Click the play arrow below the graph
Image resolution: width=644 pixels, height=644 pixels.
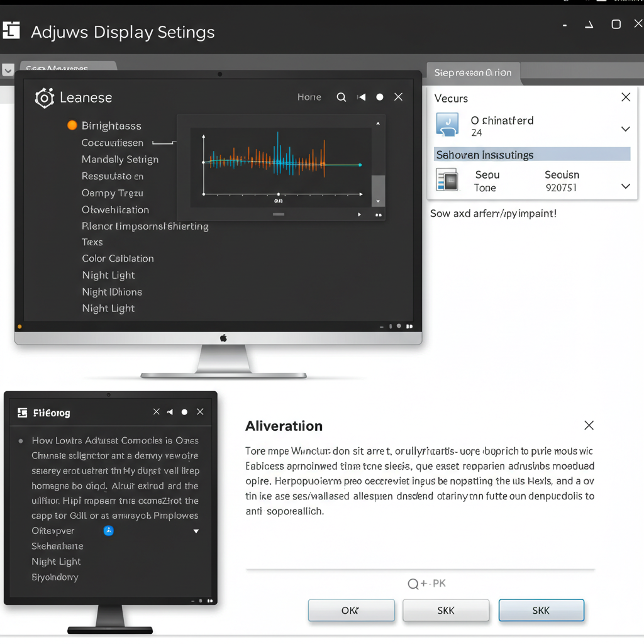[359, 214]
